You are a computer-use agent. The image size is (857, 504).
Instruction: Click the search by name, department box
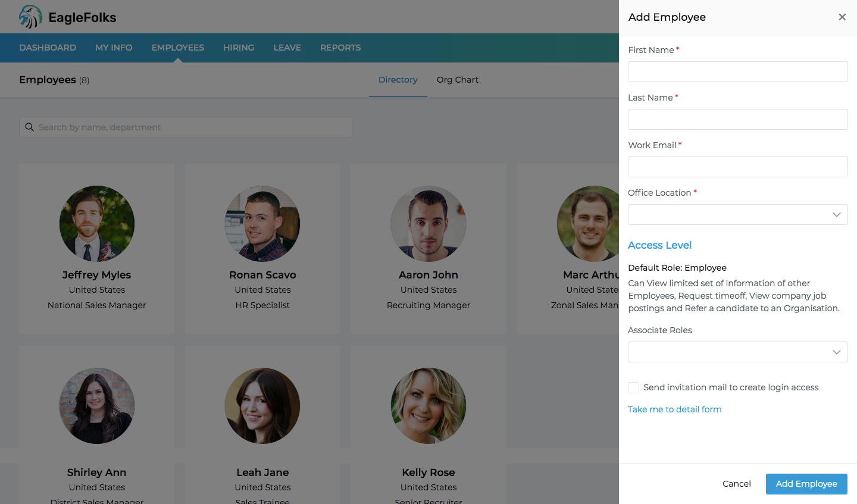186,127
